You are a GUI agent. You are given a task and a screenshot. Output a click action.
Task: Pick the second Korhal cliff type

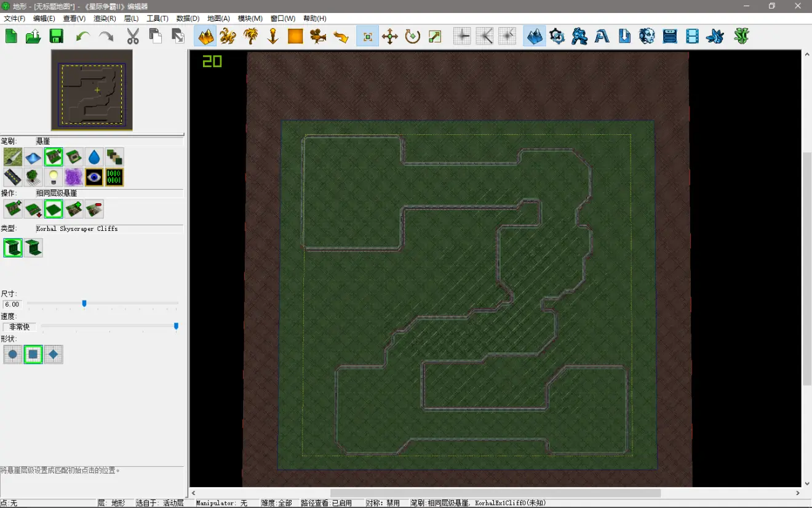tap(33, 248)
